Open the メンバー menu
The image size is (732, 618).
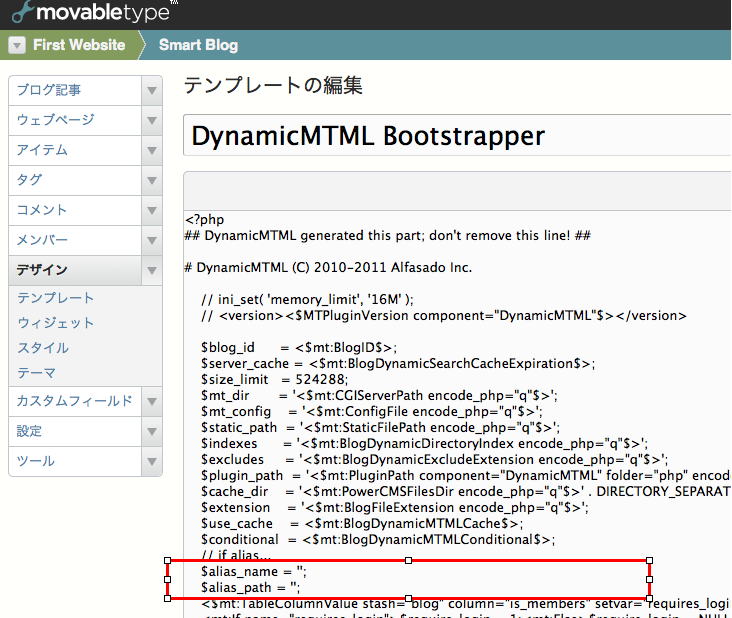(x=75, y=240)
